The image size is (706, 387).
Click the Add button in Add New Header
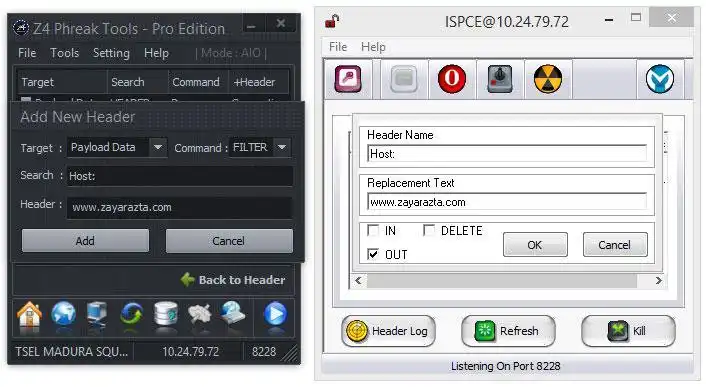86,241
